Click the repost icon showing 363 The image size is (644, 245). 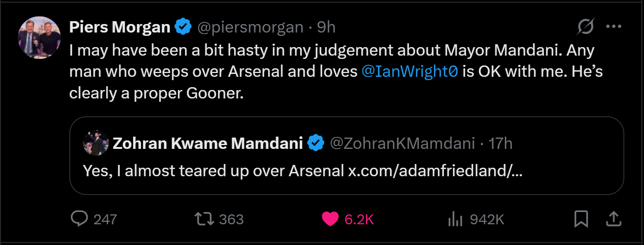[205, 219]
